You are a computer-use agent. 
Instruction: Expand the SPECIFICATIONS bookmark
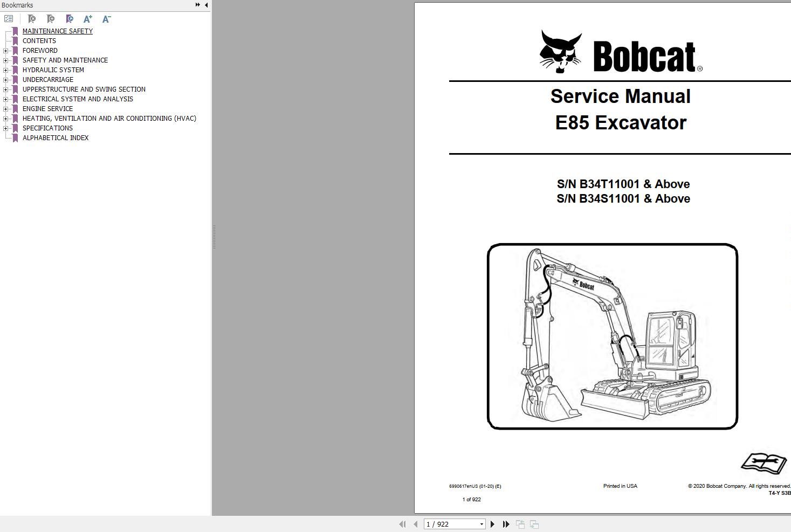[x=5, y=128]
